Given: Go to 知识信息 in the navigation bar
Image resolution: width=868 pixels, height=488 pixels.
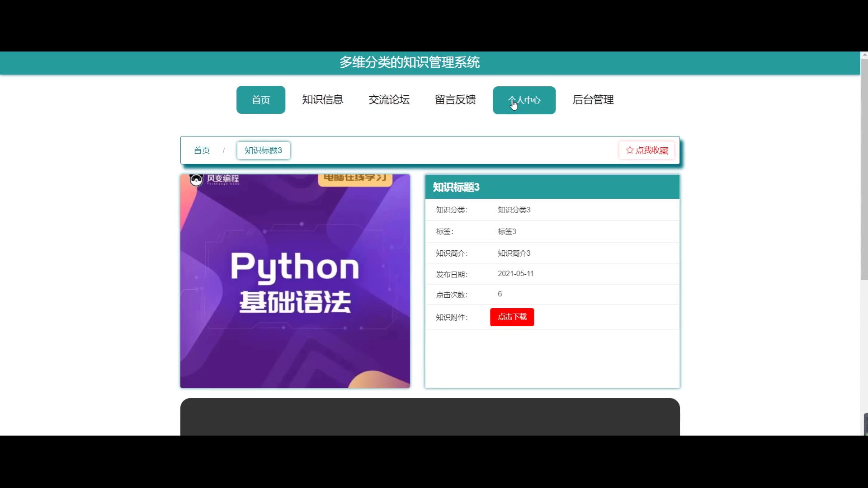Looking at the screenshot, I should (322, 100).
